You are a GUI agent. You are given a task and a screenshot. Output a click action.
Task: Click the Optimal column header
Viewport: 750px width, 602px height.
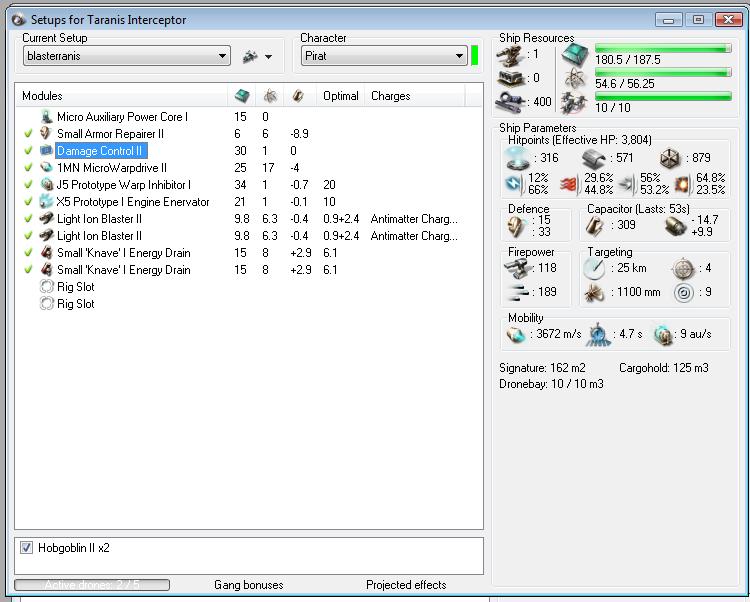pyautogui.click(x=341, y=96)
